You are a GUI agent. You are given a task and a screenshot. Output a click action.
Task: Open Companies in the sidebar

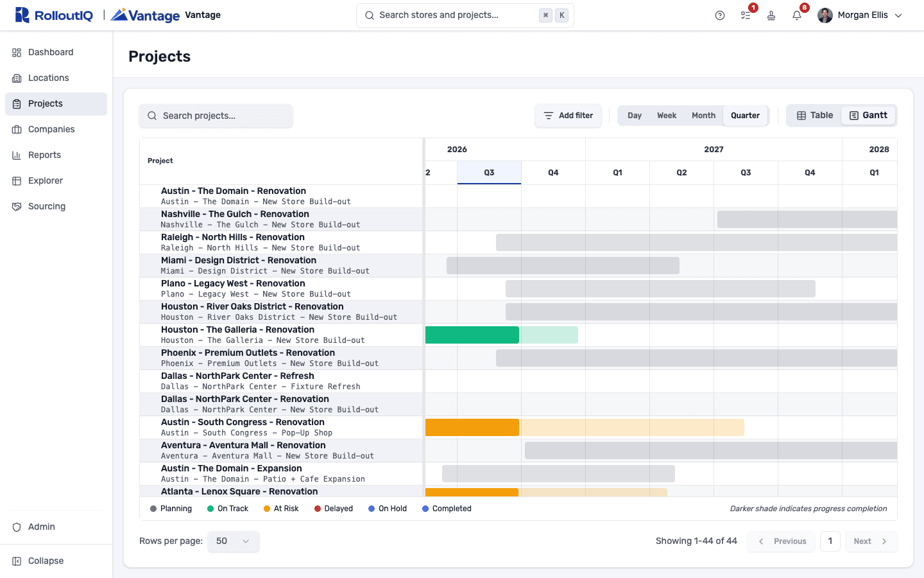click(x=56, y=130)
